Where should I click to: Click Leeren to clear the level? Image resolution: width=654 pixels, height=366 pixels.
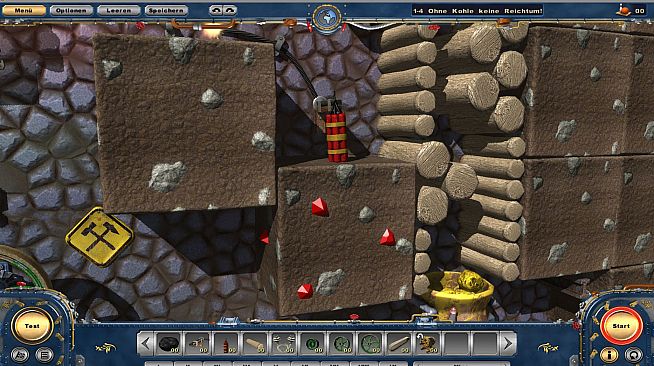tap(119, 10)
